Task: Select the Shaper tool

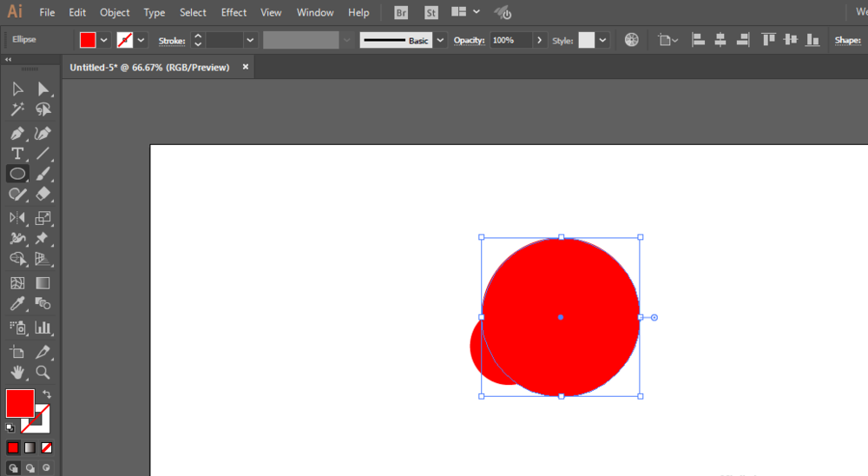Action: 17,195
